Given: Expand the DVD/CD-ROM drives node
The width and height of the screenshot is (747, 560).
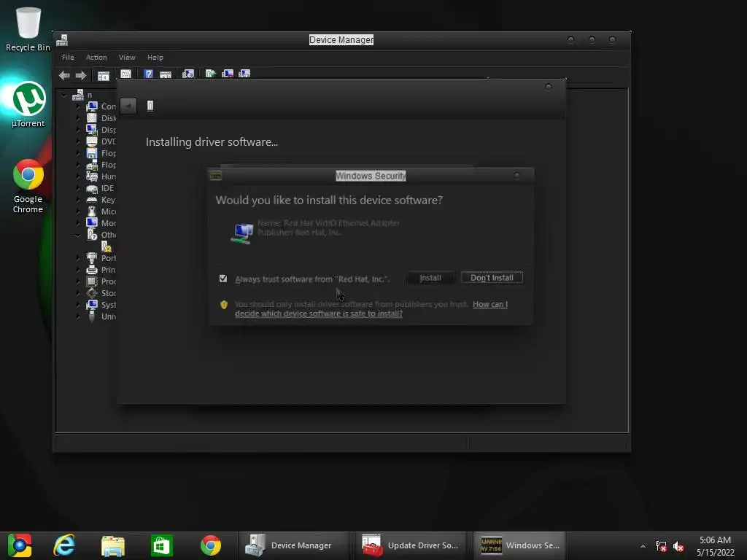Looking at the screenshot, I should click(x=78, y=141).
